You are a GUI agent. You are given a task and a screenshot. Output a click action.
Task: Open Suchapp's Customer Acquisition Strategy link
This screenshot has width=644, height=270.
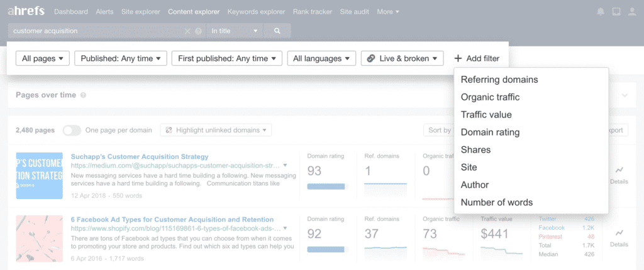(140, 156)
